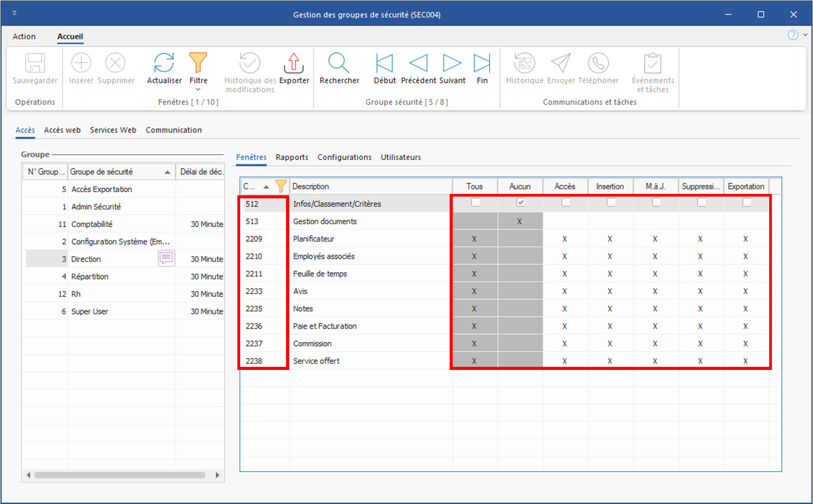
Task: Click the Actualiser refresh icon
Action: [164, 63]
